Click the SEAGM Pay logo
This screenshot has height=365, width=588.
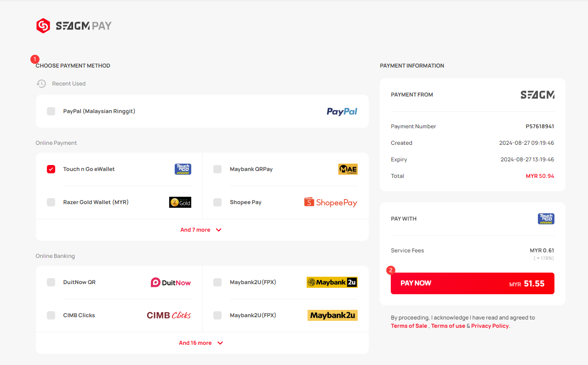(74, 26)
